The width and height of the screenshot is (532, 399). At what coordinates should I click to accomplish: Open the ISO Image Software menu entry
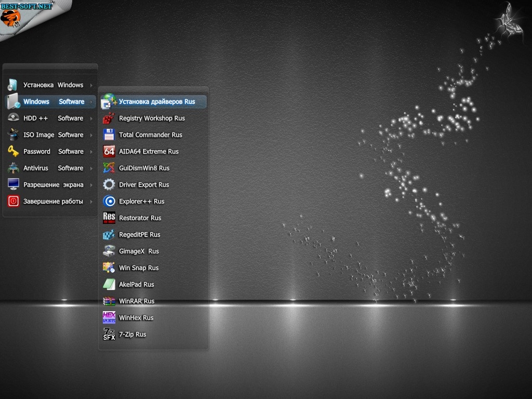click(50, 135)
